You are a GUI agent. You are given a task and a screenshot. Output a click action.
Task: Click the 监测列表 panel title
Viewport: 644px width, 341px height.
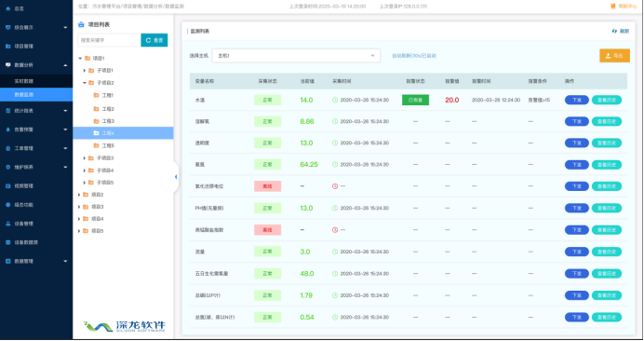pos(199,32)
